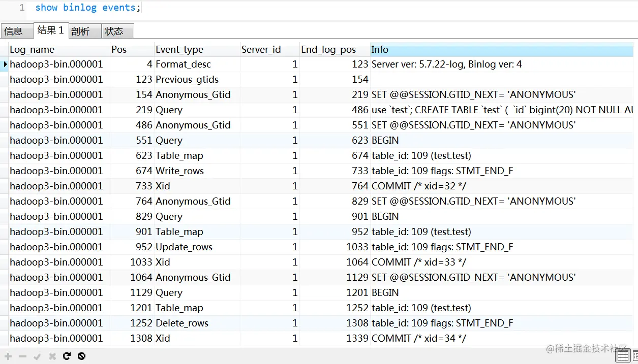Select the Table_map cell at Pos 623

pos(197,156)
